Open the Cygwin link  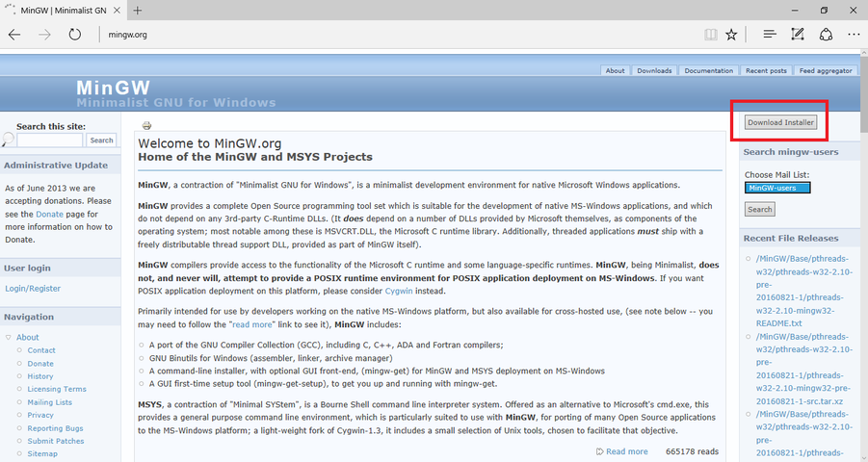[399, 291]
